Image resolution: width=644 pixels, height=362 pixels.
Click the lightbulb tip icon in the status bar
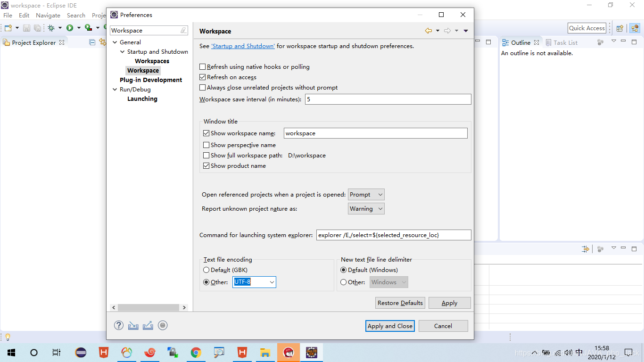coord(8,337)
